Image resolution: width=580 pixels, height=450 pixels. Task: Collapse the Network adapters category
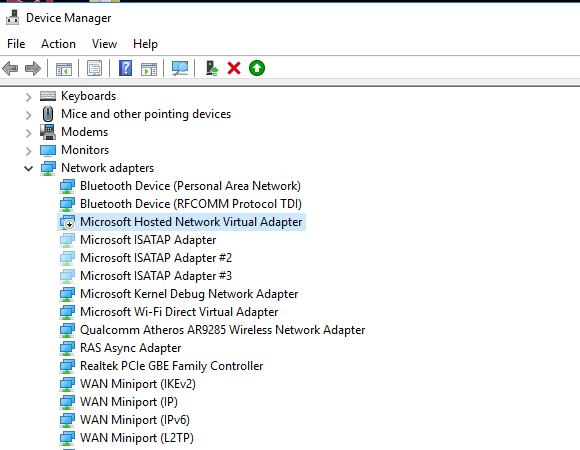(28, 169)
